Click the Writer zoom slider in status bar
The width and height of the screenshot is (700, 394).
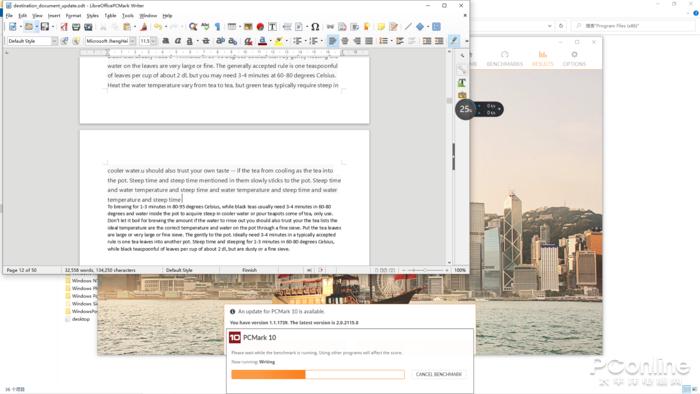click(x=425, y=270)
